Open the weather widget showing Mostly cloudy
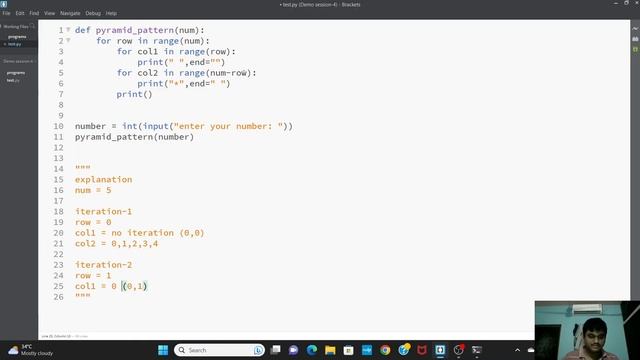This screenshot has width=640, height=360. 31,350
